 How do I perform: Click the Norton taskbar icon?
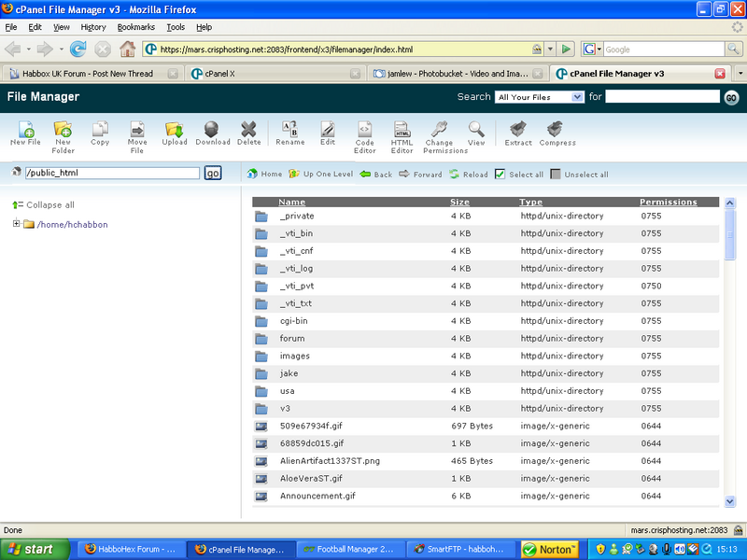pyautogui.click(x=550, y=550)
